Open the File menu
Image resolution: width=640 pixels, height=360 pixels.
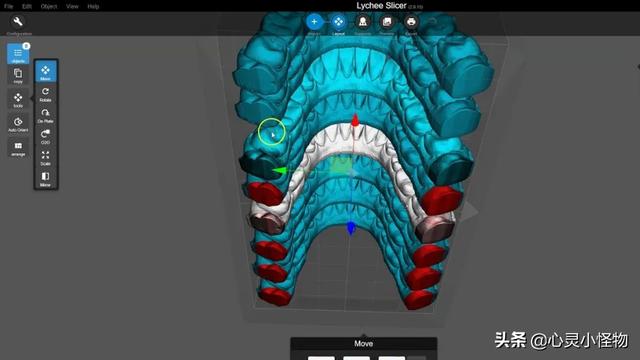click(x=9, y=6)
